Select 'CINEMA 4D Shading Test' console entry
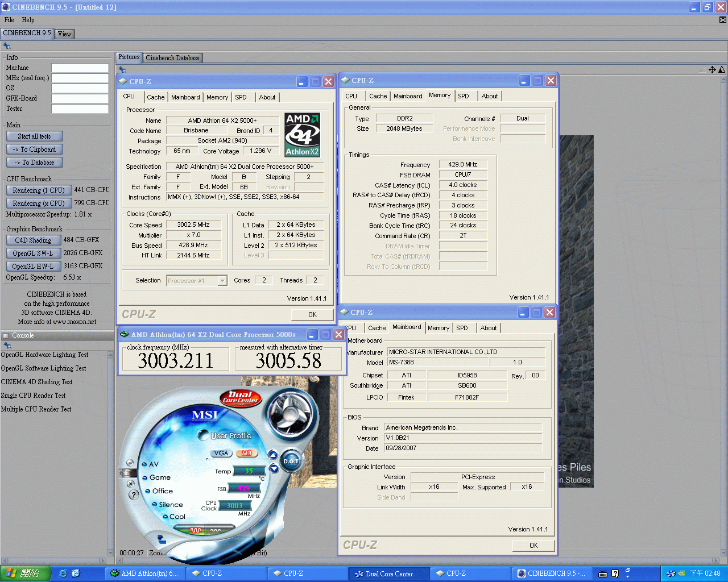The height and width of the screenshot is (582, 728). 37,382
